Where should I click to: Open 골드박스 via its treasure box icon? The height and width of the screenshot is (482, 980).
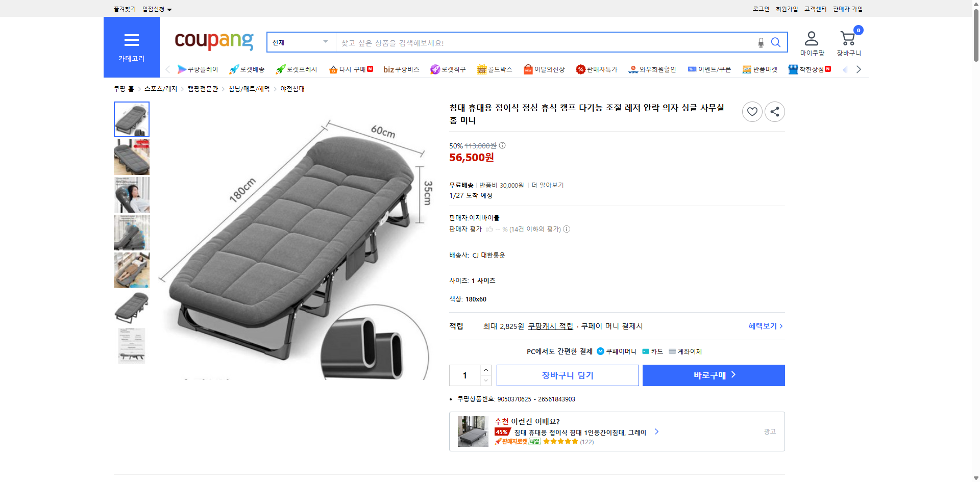click(481, 69)
